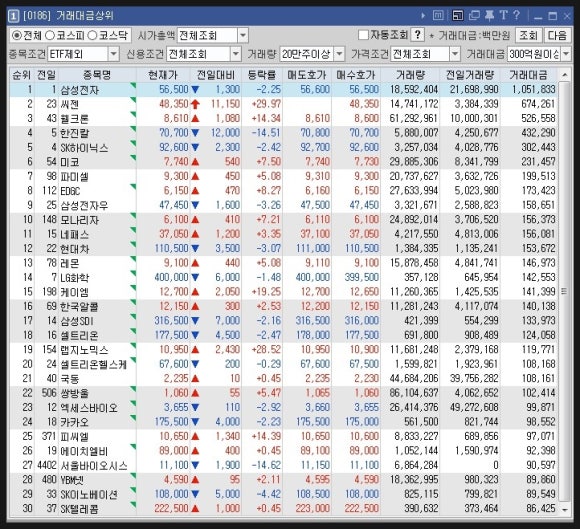Sort by the 전일 column header

[x=47, y=75]
